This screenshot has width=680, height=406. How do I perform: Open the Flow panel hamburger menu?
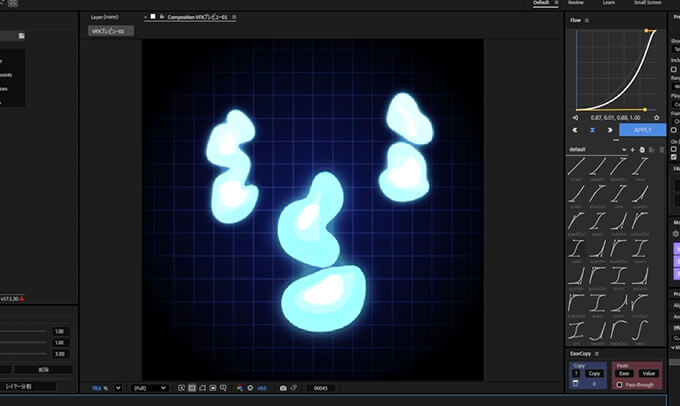click(587, 20)
